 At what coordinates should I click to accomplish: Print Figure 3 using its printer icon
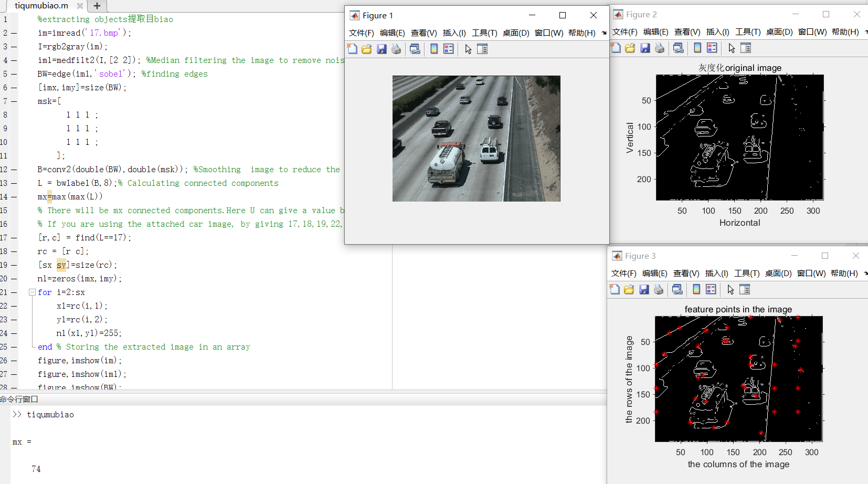pyautogui.click(x=659, y=289)
